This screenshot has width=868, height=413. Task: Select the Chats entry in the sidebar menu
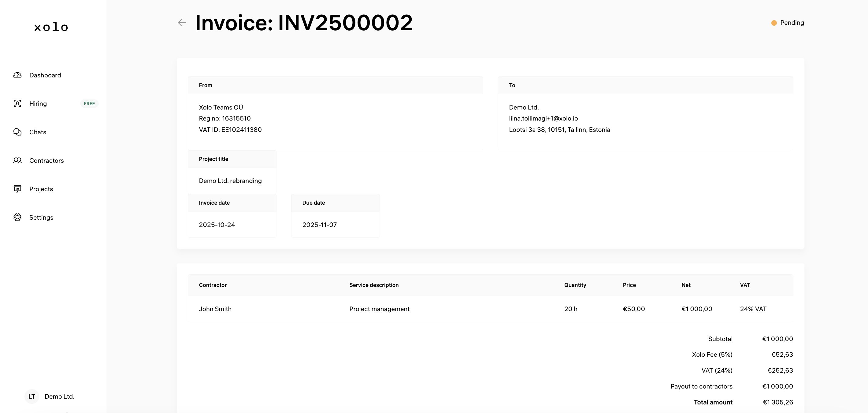(x=37, y=132)
